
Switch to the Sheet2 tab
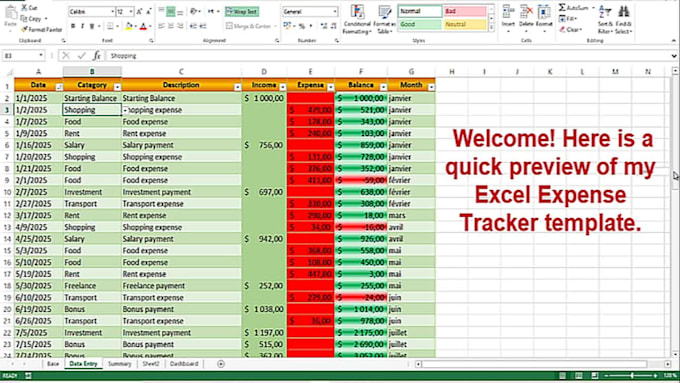click(x=151, y=364)
